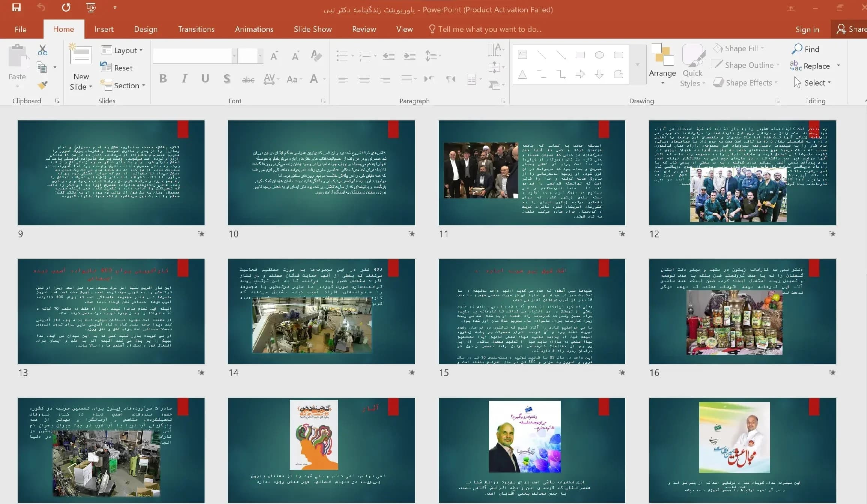Click the Clear All Formatting icon

[x=316, y=56]
